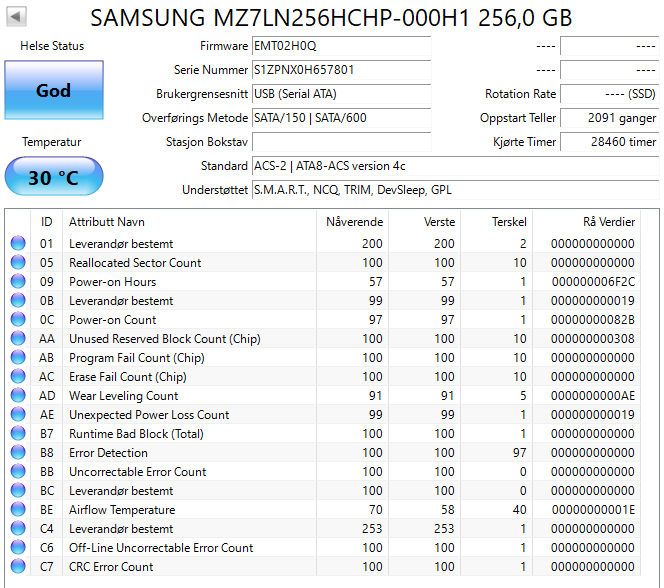
Task: Click the Nåverende column header
Action: tap(352, 222)
